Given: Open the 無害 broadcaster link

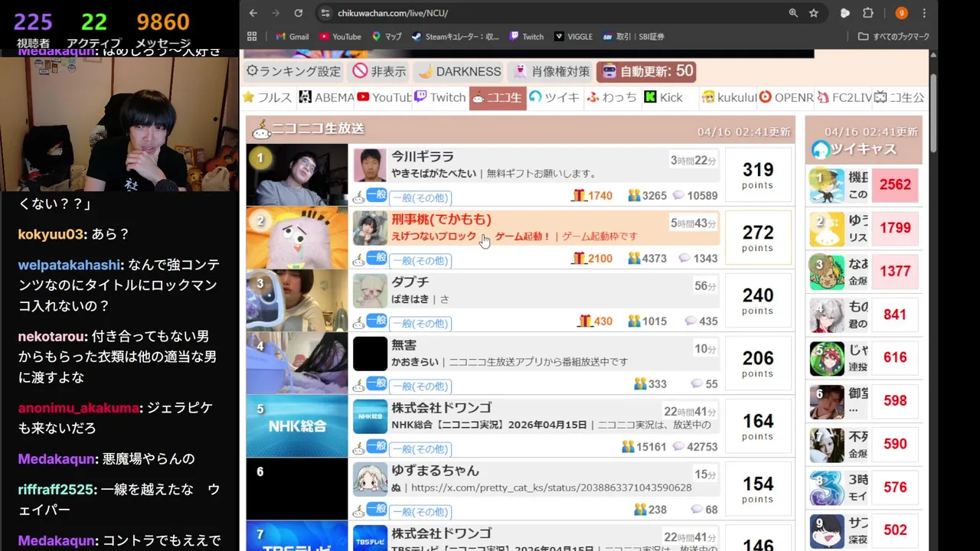Looking at the screenshot, I should pos(403,345).
